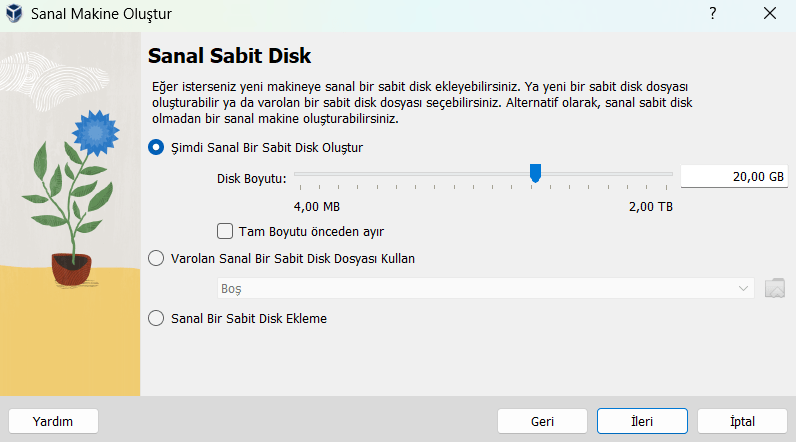Image resolution: width=796 pixels, height=442 pixels.
Task: Choose Varolan Sanal Bir Sabit Disk Dosyası Kullan
Action: pos(156,258)
